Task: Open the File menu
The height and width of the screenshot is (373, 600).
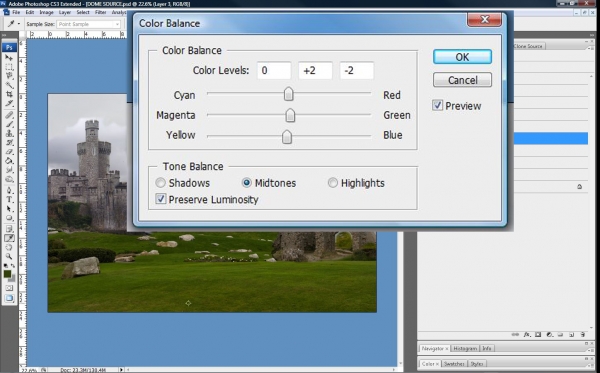Action: tap(16, 12)
